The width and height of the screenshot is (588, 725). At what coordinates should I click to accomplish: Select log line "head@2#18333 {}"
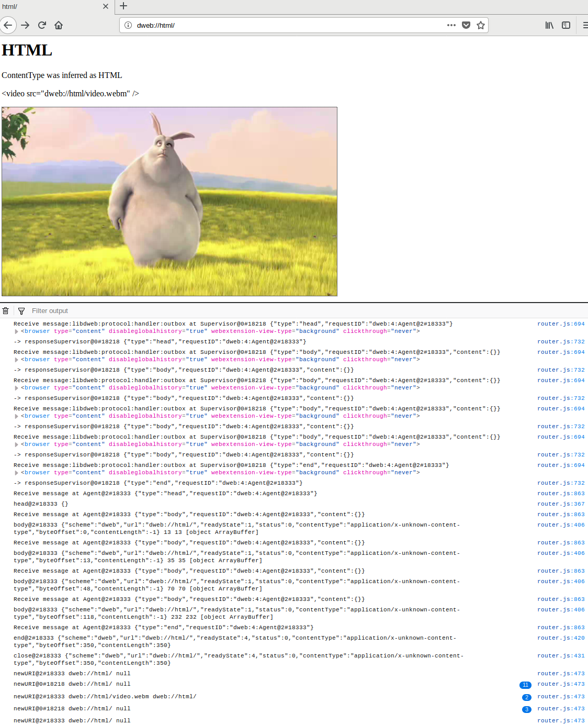41,504
